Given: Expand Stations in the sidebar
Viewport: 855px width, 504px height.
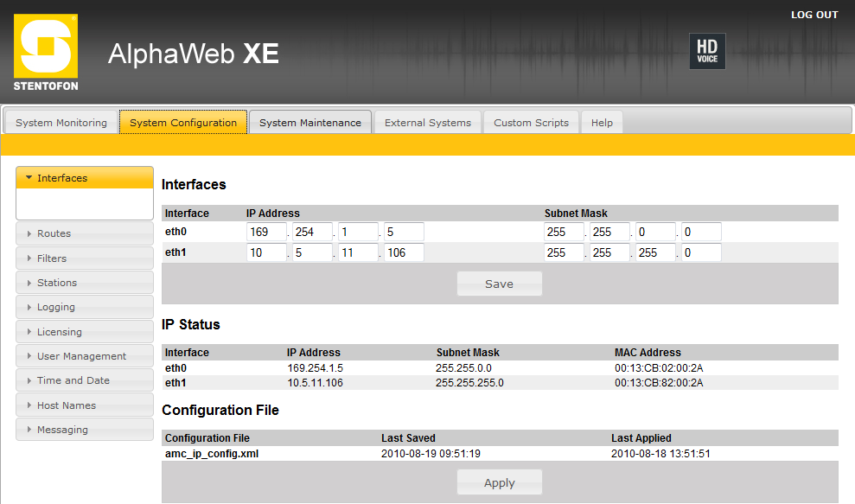Looking at the screenshot, I should click(84, 283).
